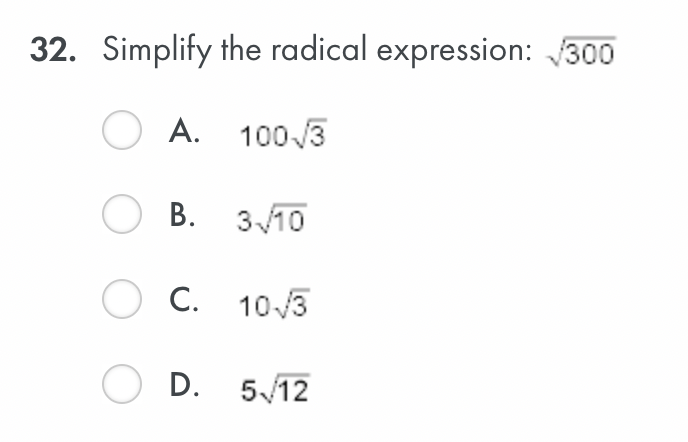Click the answer text 100√3
The image size is (688, 442).
[283, 135]
